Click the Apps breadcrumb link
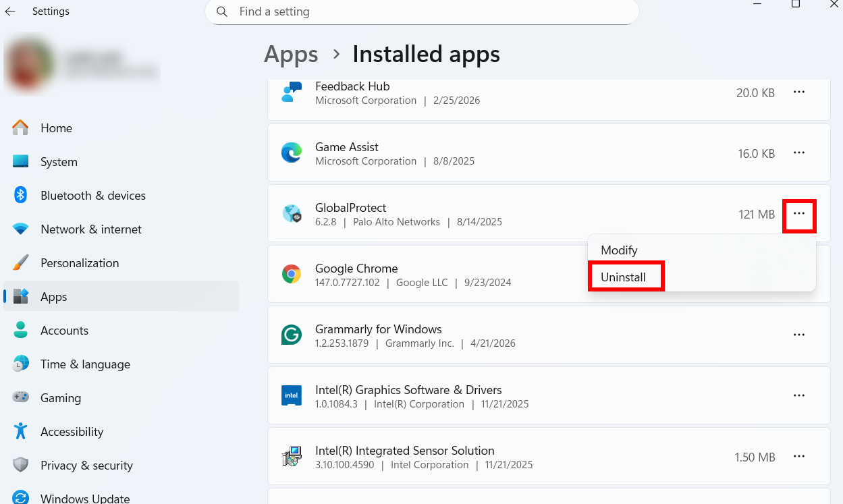The height and width of the screenshot is (504, 843). click(291, 54)
